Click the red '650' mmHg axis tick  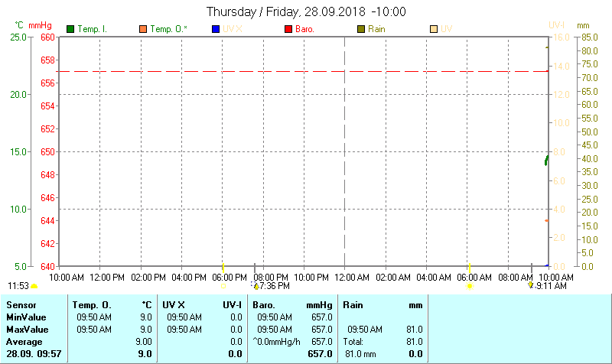coord(47,152)
